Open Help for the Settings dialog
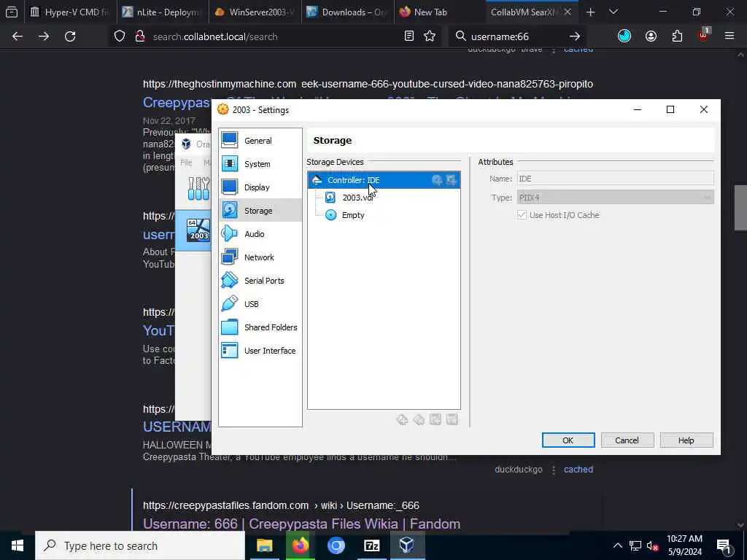The height and width of the screenshot is (560, 747). 686,440
